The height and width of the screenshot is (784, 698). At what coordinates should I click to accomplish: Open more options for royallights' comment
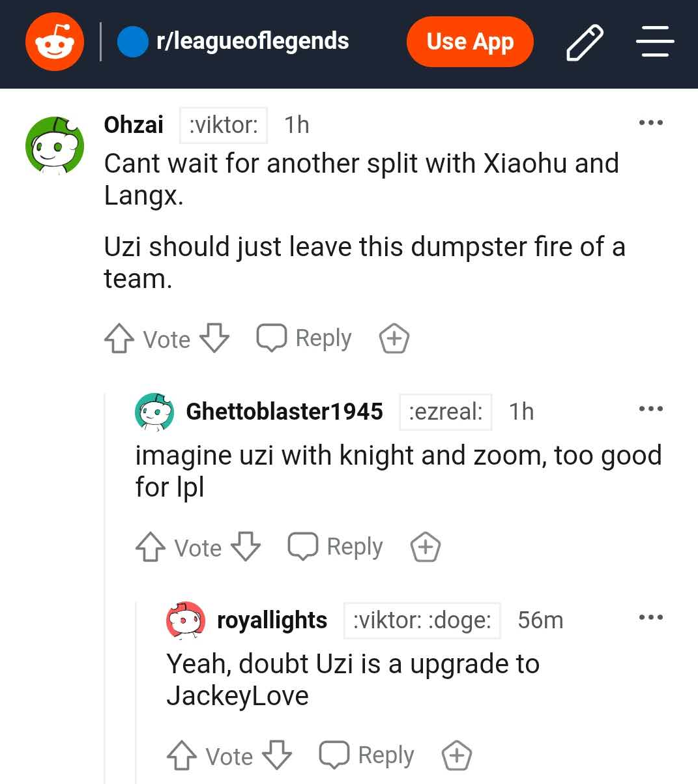pyautogui.click(x=650, y=617)
